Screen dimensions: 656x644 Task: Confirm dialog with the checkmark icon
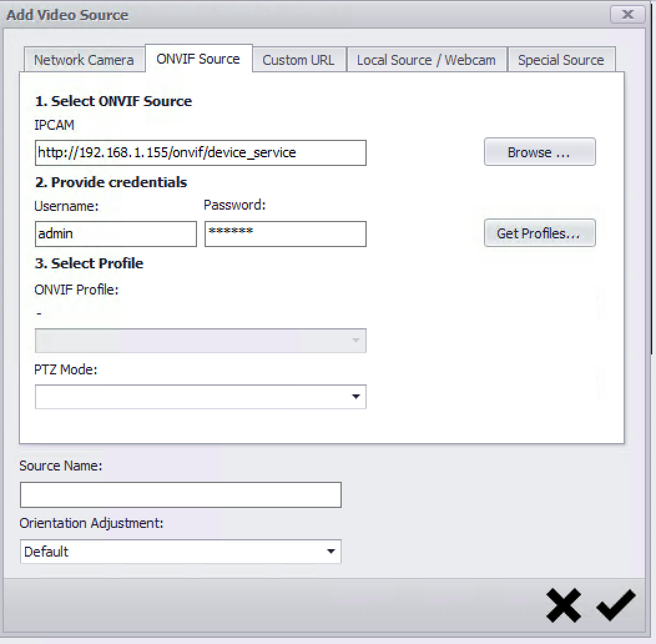pyautogui.click(x=616, y=605)
